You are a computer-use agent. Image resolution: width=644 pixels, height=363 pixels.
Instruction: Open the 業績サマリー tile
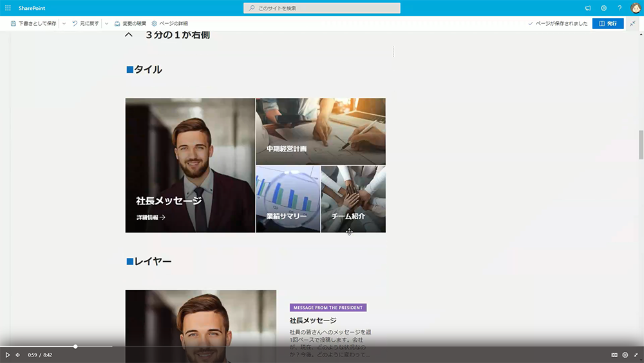[x=288, y=199]
